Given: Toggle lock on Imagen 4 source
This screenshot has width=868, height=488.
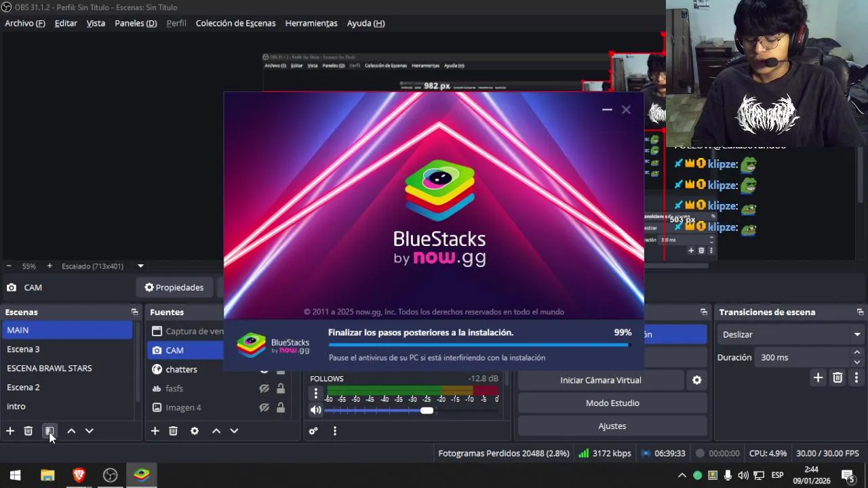Looking at the screenshot, I should pyautogui.click(x=281, y=407).
